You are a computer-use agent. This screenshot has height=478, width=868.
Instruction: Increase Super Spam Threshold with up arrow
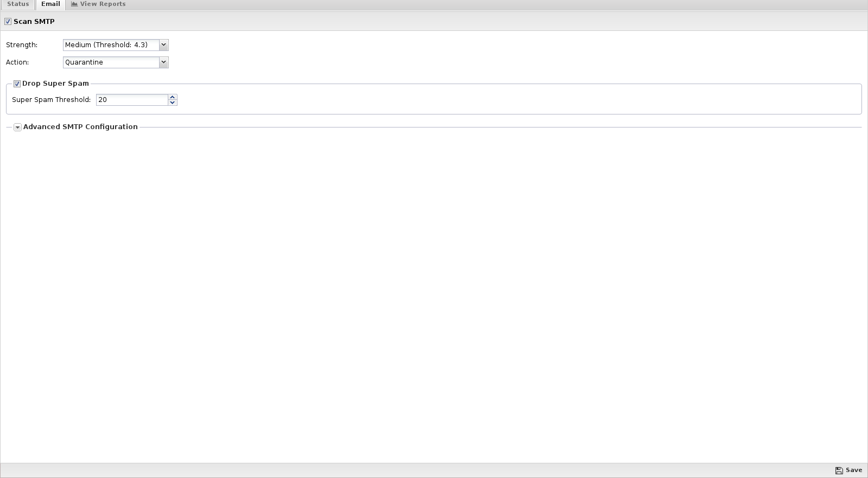173,97
